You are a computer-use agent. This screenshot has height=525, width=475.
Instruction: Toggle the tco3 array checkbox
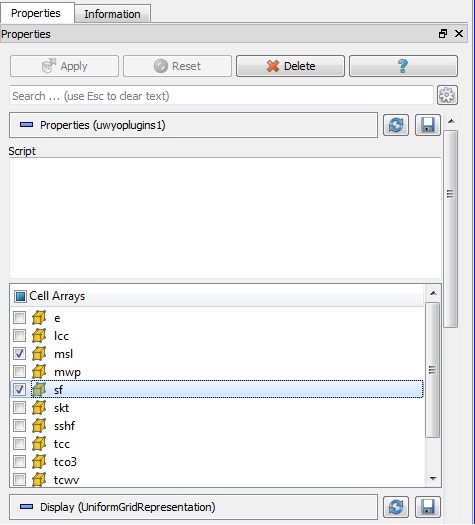(19, 462)
